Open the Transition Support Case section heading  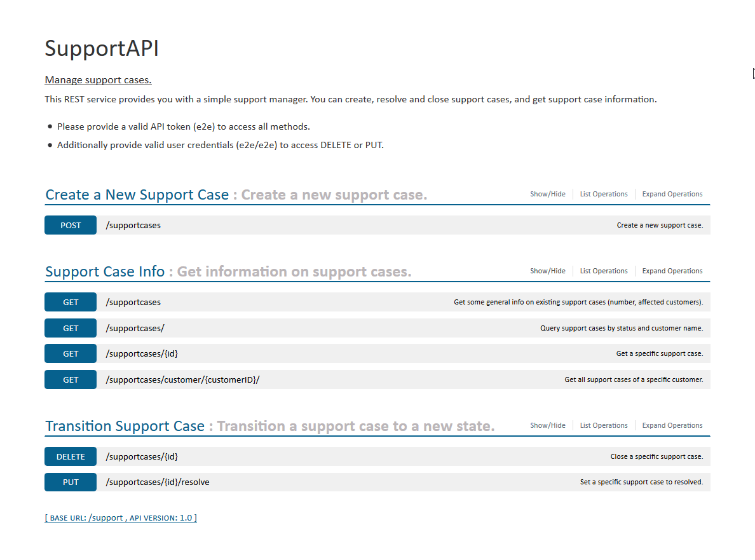click(125, 427)
